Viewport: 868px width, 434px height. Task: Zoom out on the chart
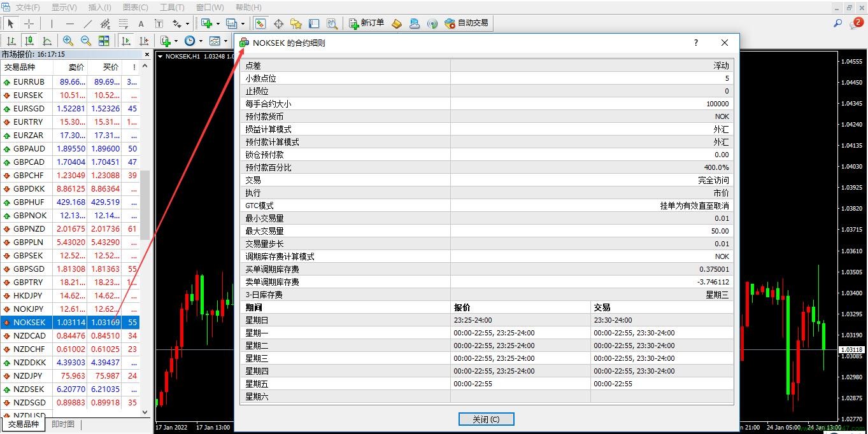pyautogui.click(x=86, y=41)
